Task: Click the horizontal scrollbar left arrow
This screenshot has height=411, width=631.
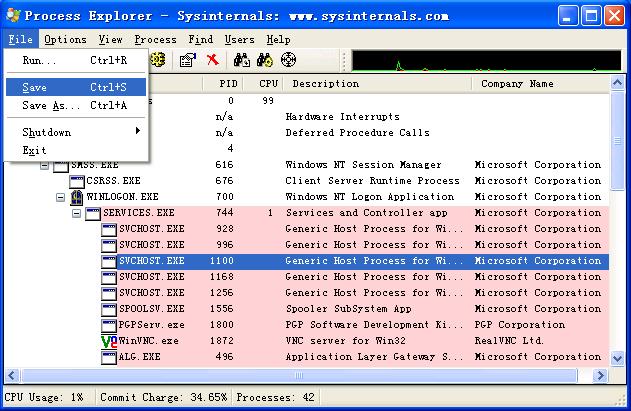Action: (x=11, y=376)
